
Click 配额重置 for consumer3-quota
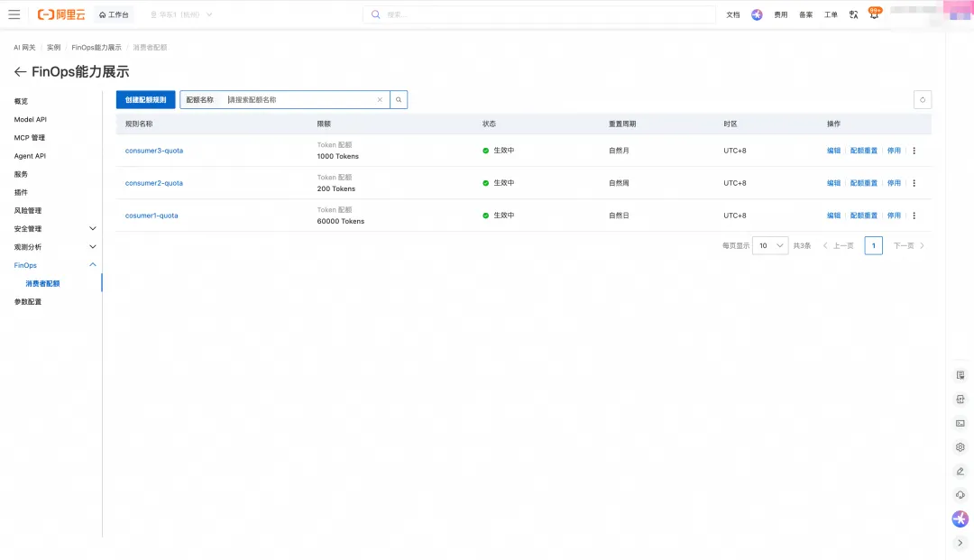tap(864, 151)
